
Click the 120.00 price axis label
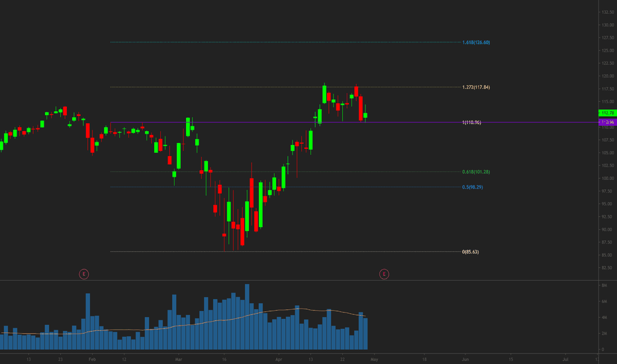click(608, 76)
